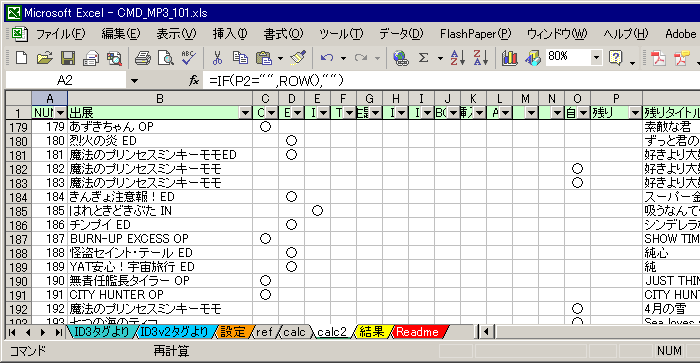Open the zoom 80% dropdown
This screenshot has height=363, width=700.
point(596,57)
